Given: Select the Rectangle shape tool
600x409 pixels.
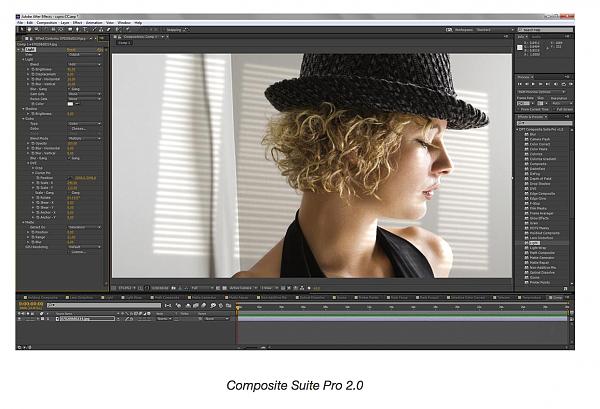Looking at the screenshot, I should pyautogui.click(x=70, y=29).
